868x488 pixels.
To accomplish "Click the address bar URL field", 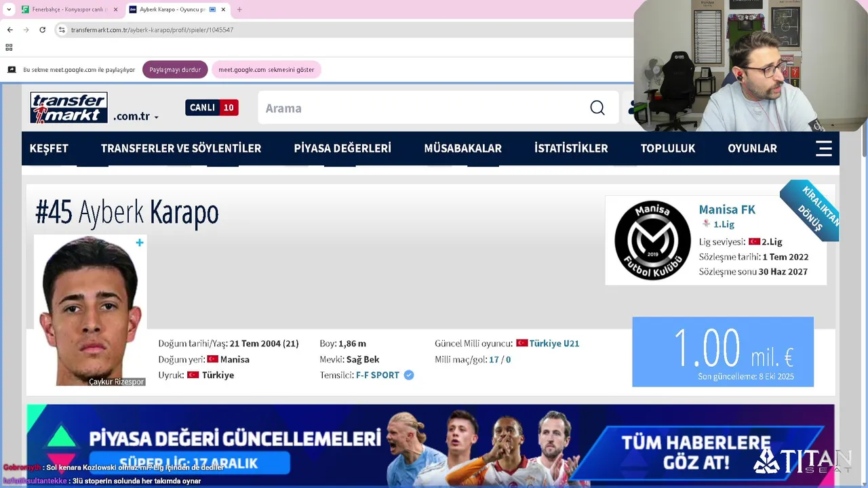I will tap(346, 30).
